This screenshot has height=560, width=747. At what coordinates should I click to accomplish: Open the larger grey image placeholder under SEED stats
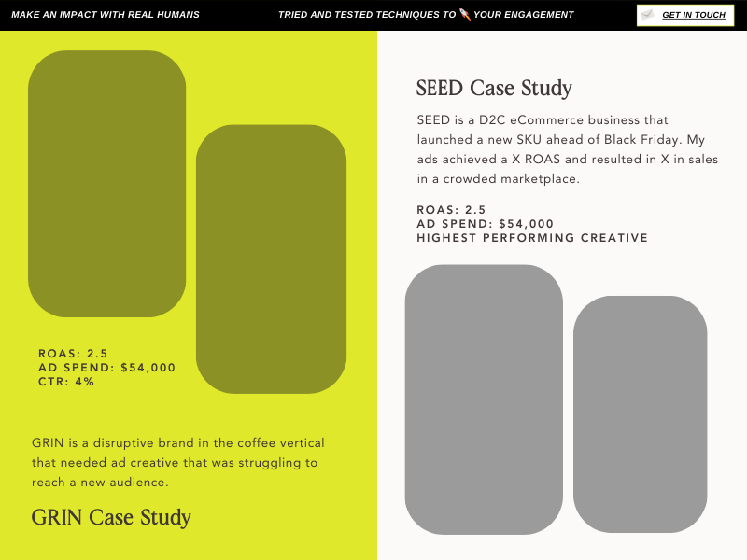(x=484, y=399)
